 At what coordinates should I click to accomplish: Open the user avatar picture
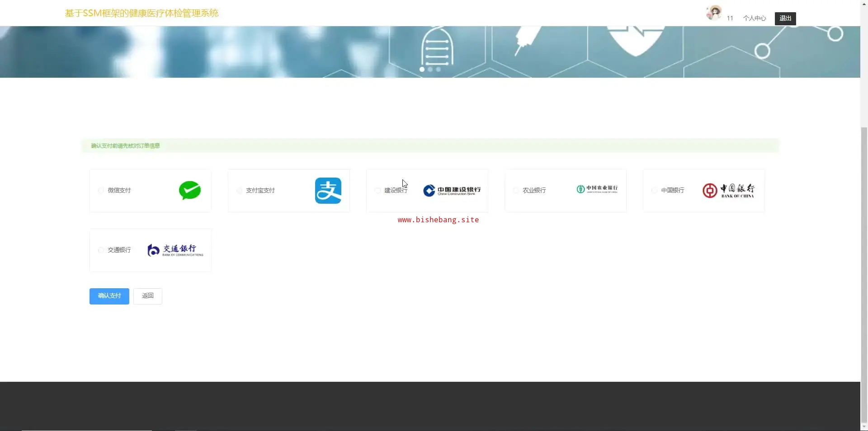coord(714,13)
